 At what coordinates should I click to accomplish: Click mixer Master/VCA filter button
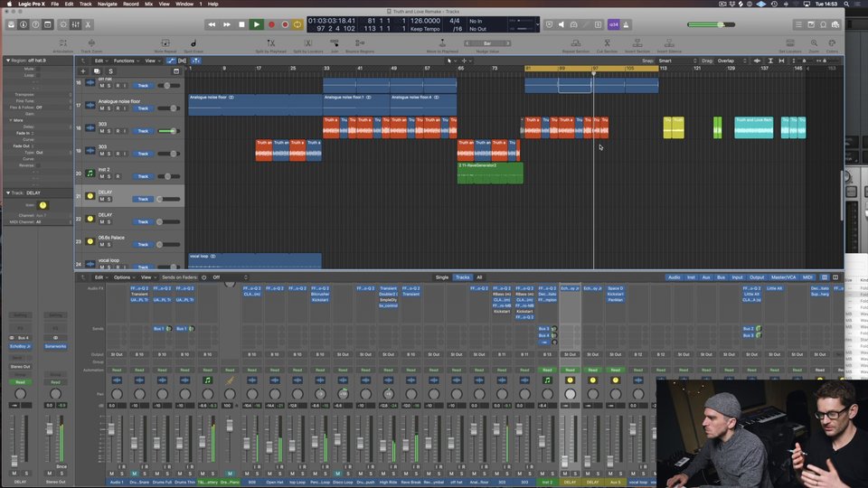point(783,277)
